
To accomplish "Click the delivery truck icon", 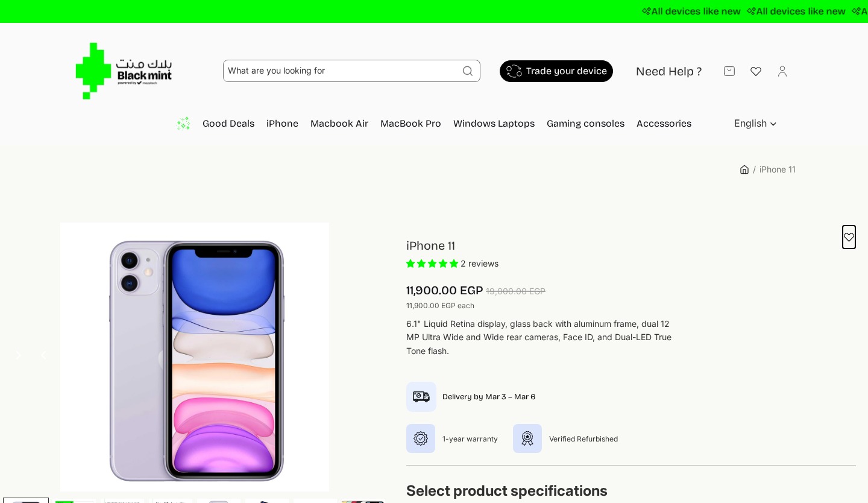I will coord(421,397).
